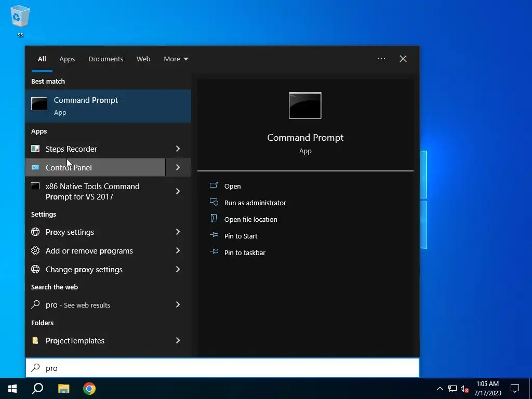
Task: Open the search options ellipsis menu
Action: click(381, 59)
